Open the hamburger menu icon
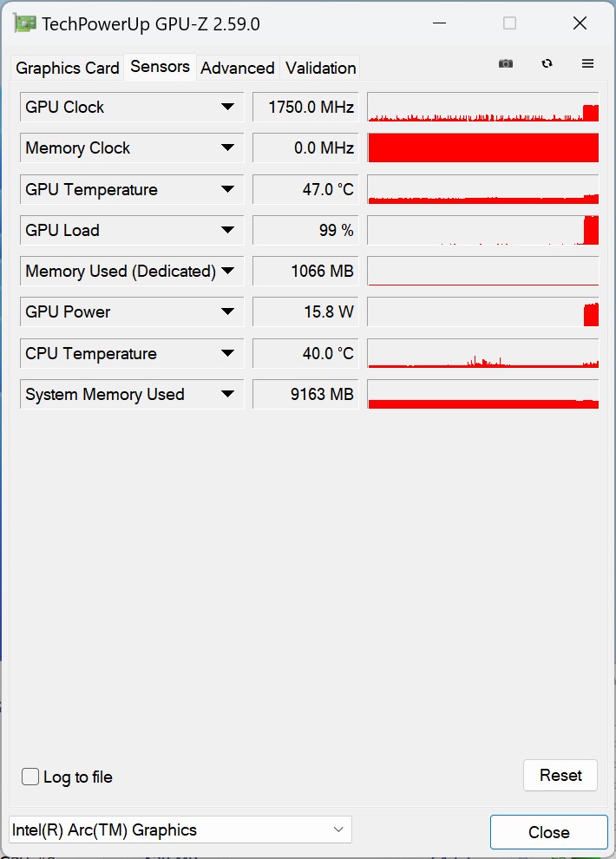 [587, 63]
